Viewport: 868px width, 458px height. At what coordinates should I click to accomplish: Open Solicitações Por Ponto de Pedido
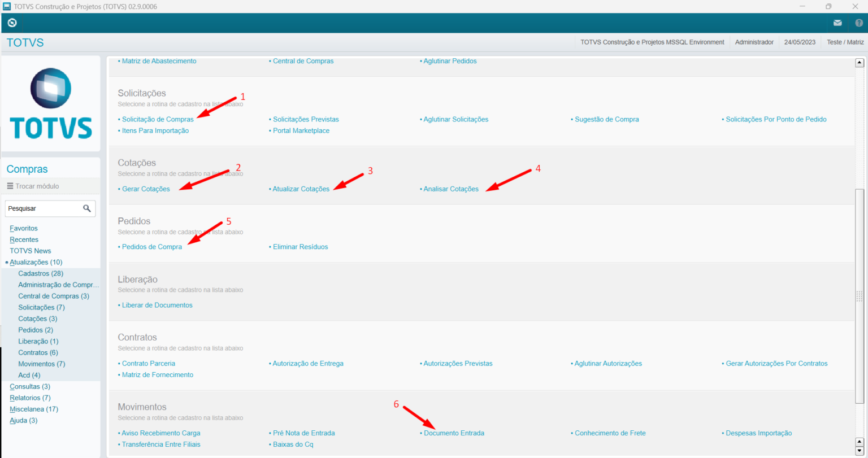776,119
